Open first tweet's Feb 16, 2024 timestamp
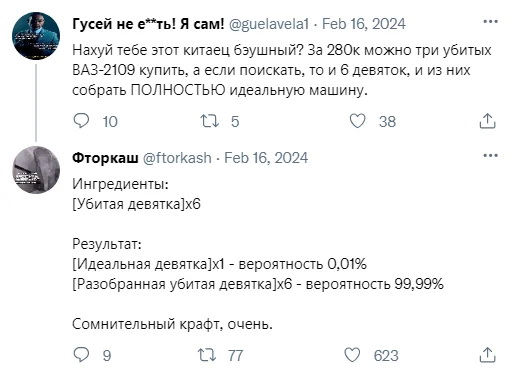Screen dimensions: 512x376 click(364, 24)
